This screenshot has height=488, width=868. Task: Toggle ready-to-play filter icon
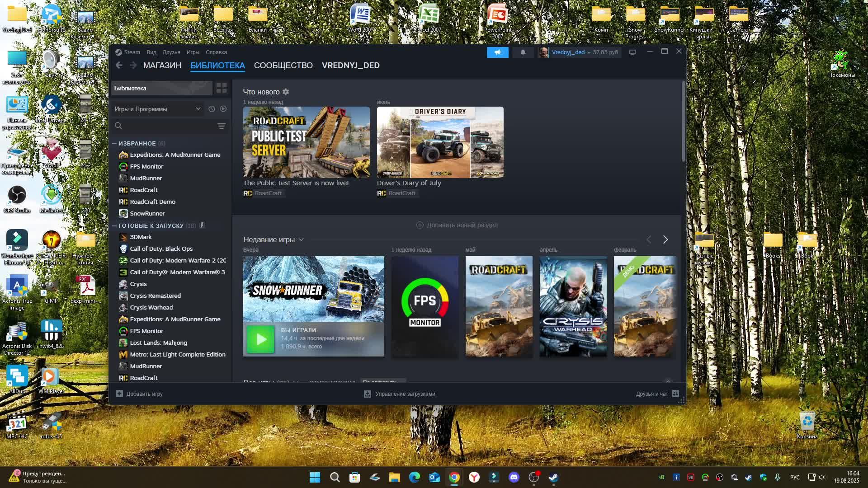(223, 109)
